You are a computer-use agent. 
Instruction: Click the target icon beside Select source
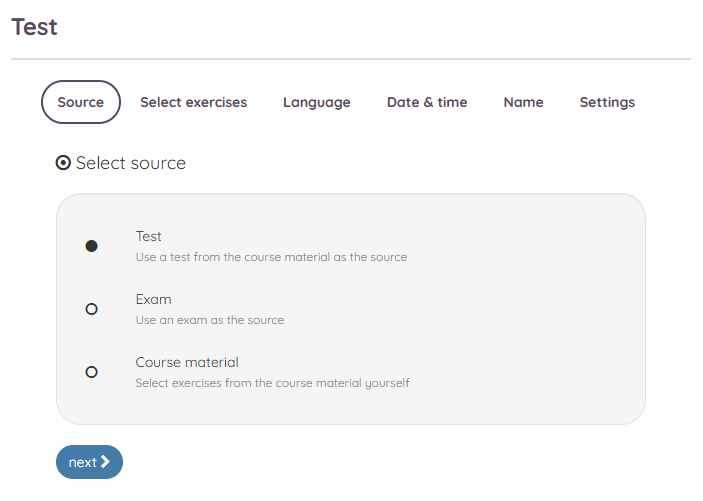pyautogui.click(x=63, y=163)
